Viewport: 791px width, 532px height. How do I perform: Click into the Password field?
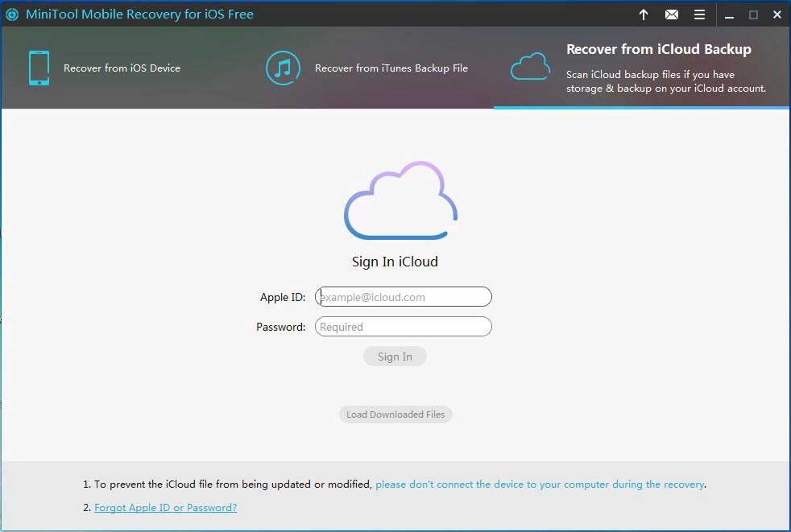click(x=403, y=327)
